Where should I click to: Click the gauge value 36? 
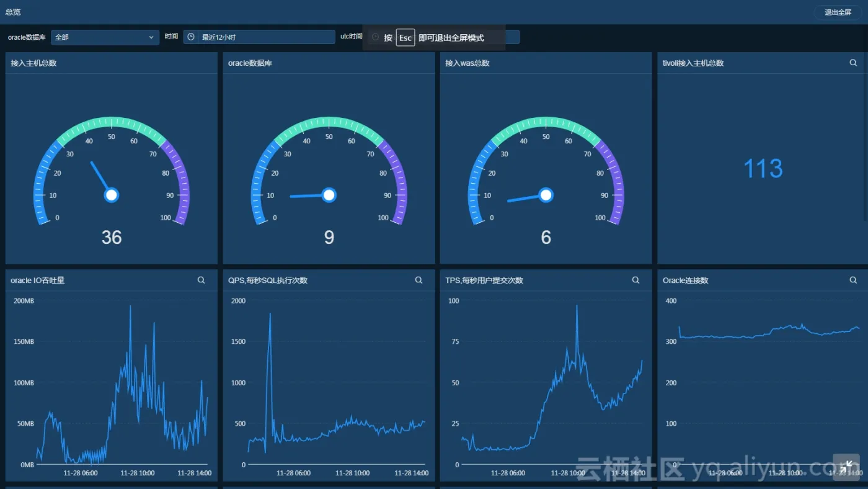tap(112, 237)
